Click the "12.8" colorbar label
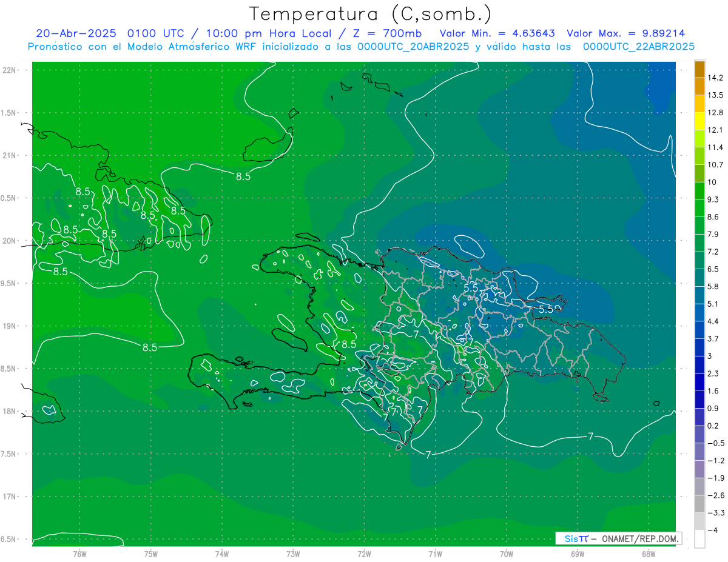 (715, 113)
